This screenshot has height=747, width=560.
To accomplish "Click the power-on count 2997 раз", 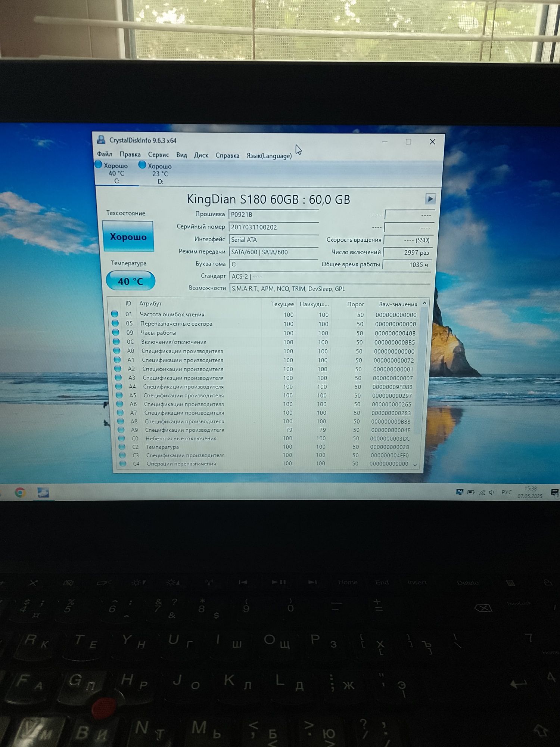I will [x=408, y=252].
